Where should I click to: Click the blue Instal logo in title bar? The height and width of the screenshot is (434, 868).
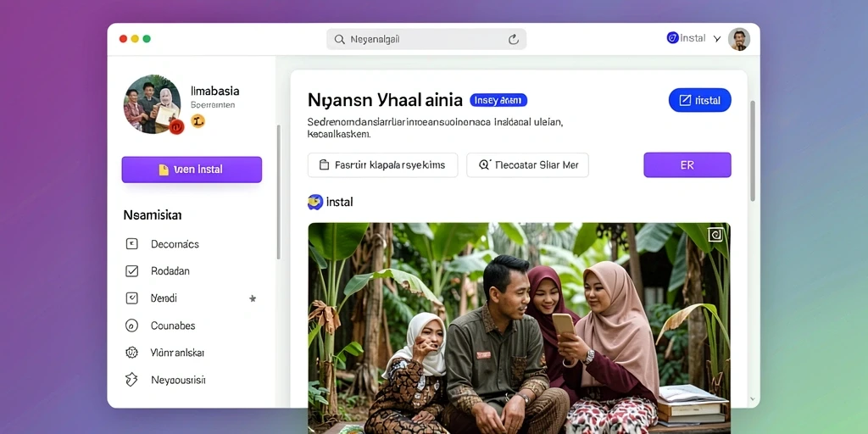pos(672,38)
